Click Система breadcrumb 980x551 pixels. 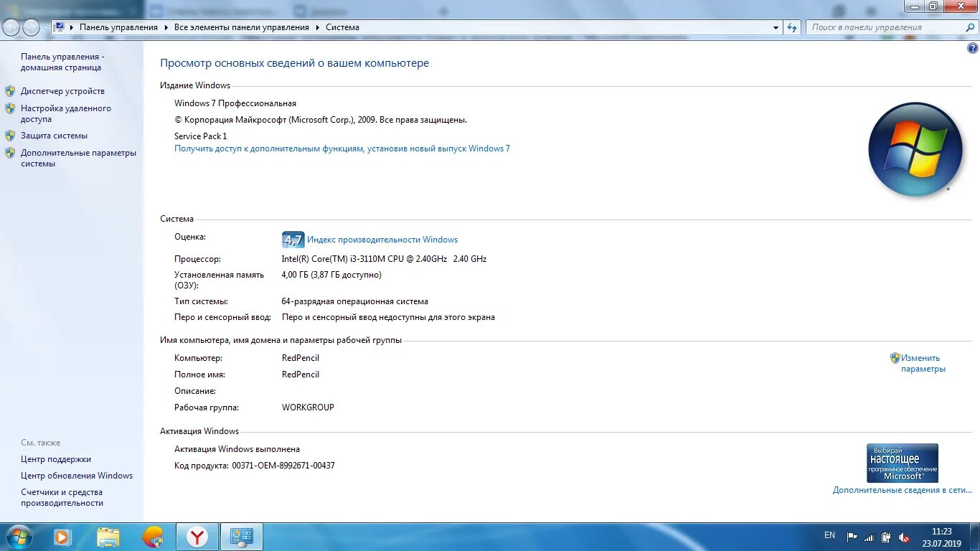[342, 27]
